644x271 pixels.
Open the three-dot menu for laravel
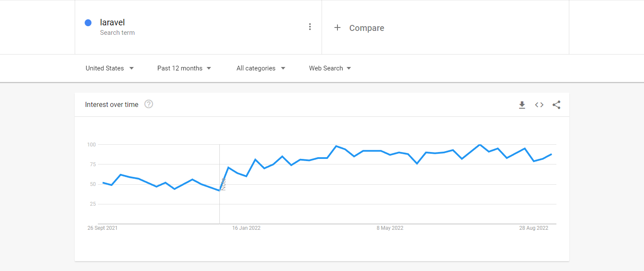click(310, 27)
